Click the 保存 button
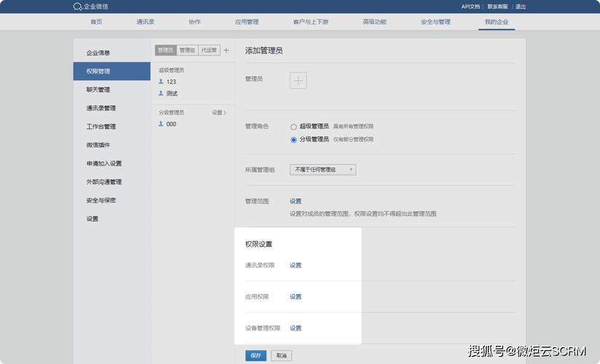Image resolution: width=600 pixels, height=364 pixels. pyautogui.click(x=256, y=355)
